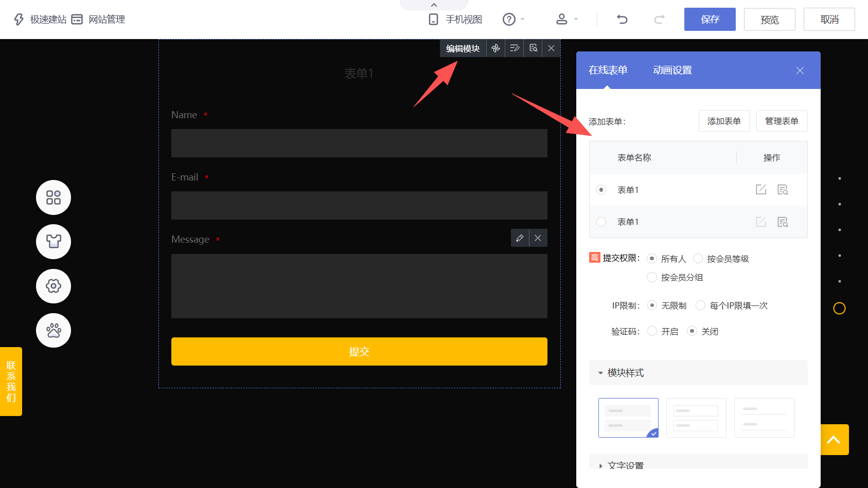Choose the second module style thumbnail
The image size is (868, 488).
pyautogui.click(x=696, y=418)
